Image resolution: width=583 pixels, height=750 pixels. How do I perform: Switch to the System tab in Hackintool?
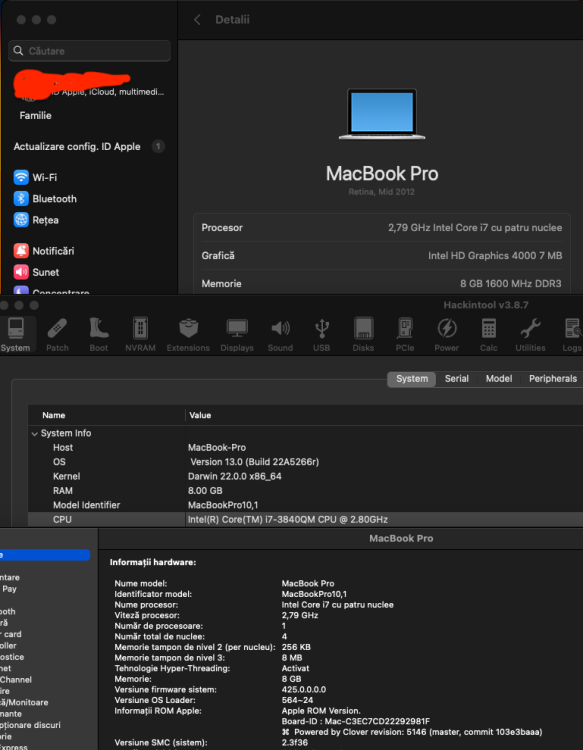click(412, 379)
